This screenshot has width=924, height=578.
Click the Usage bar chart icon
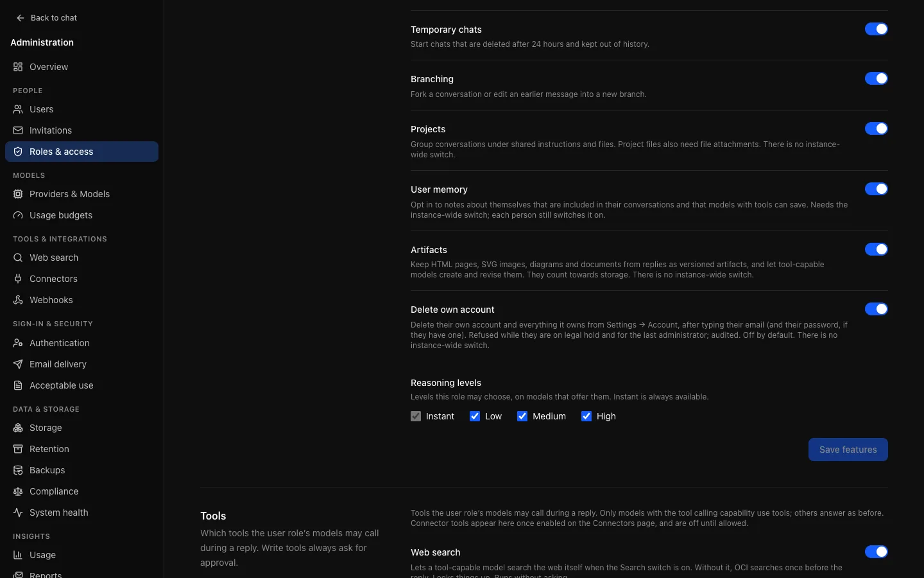[x=18, y=555]
